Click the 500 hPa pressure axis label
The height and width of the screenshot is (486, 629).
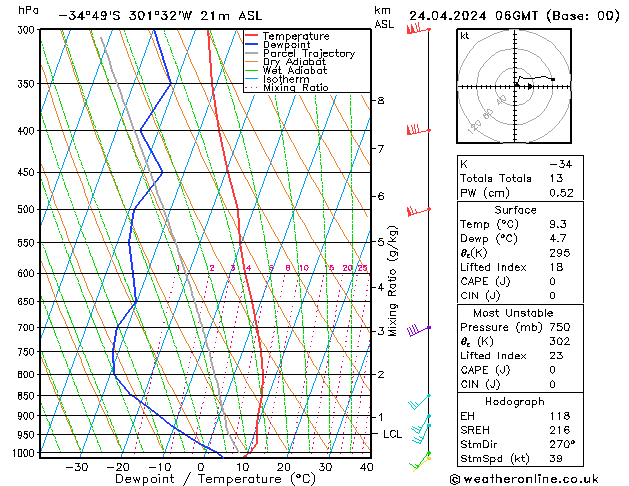click(26, 209)
